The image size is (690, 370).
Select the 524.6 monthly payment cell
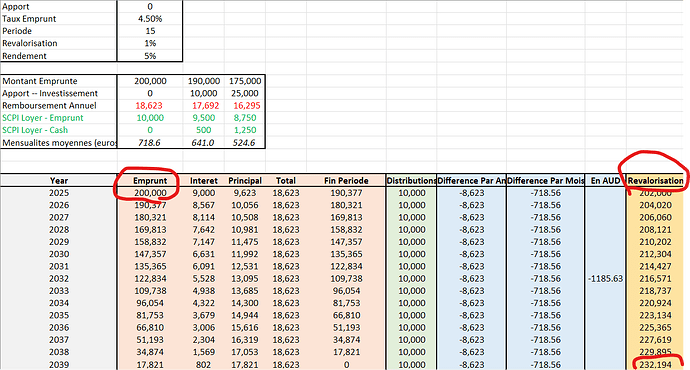pyautogui.click(x=244, y=143)
